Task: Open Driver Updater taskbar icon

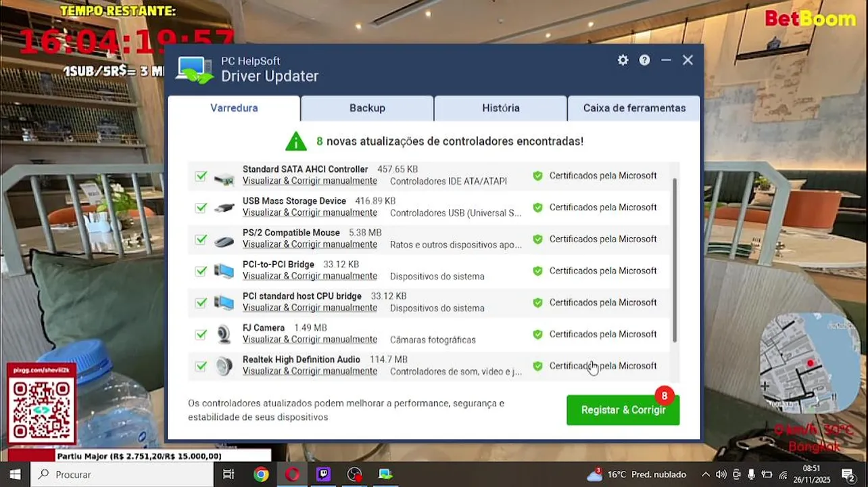Action: [x=385, y=474]
